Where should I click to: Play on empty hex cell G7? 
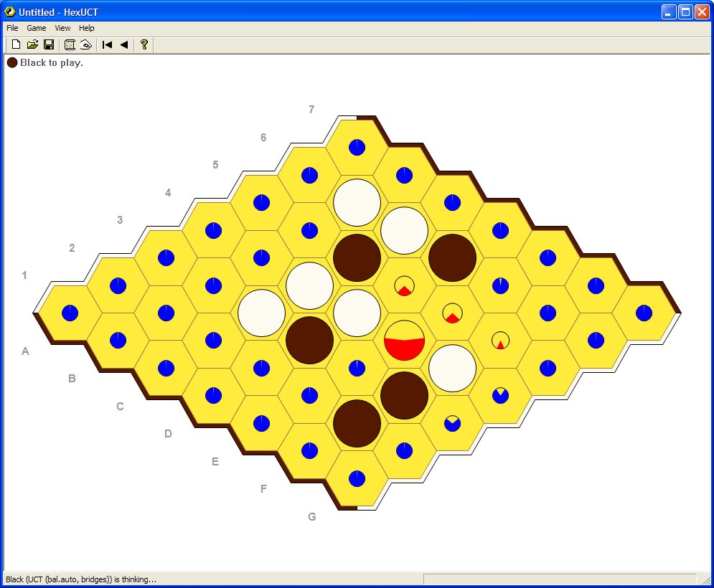coord(644,313)
